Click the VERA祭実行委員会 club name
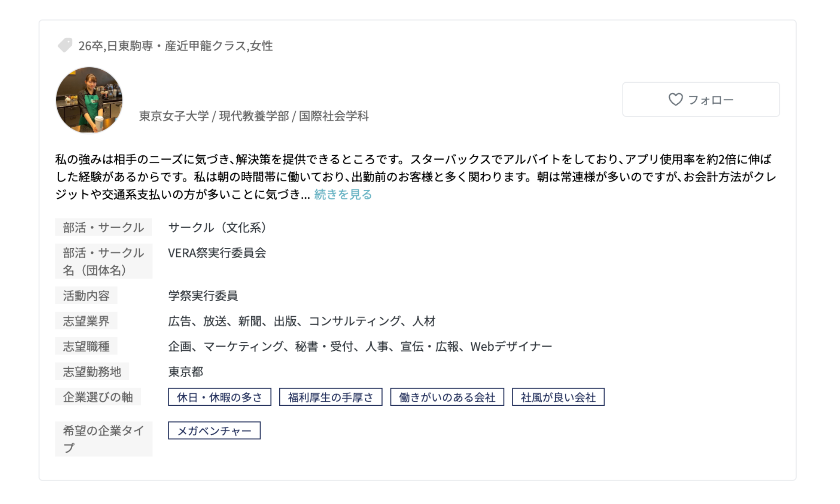This screenshot has height=504, width=840. pyautogui.click(x=217, y=253)
